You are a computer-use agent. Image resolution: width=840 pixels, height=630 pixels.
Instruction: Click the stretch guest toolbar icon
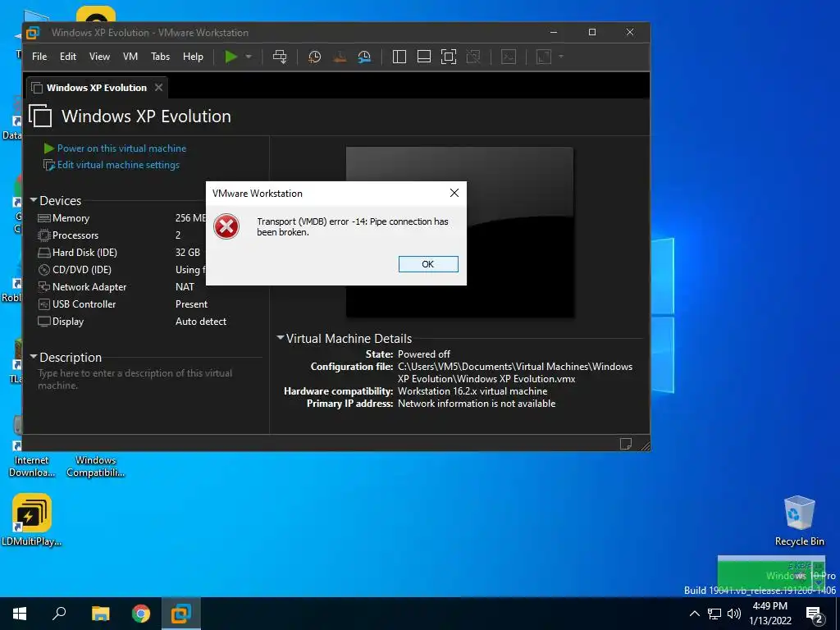point(544,57)
